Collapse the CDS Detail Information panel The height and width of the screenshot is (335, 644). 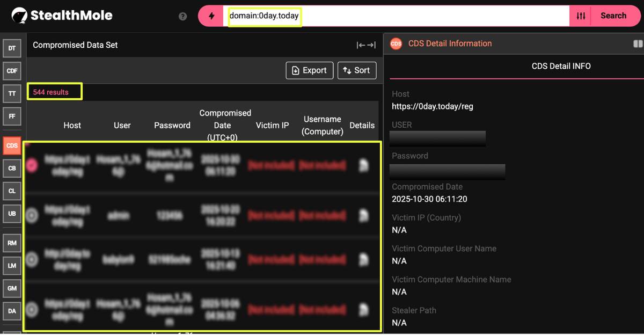click(x=638, y=43)
